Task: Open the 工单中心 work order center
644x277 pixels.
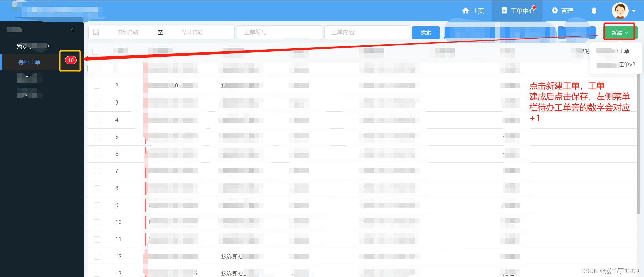Action: 518,11
